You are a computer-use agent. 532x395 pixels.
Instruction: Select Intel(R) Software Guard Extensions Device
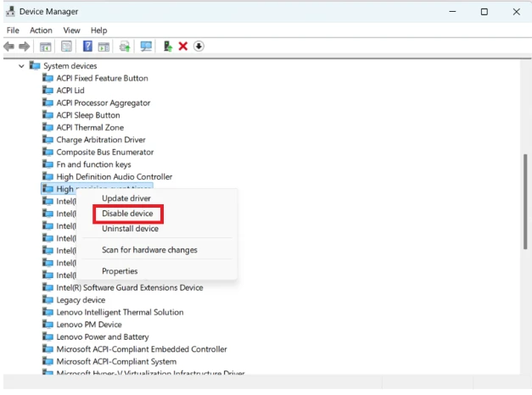tap(130, 287)
